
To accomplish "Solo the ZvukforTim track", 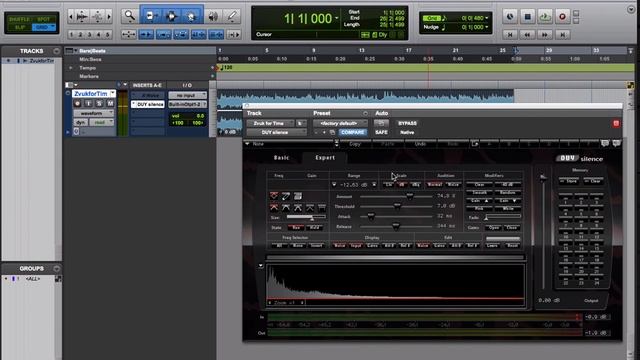I will tap(99, 103).
